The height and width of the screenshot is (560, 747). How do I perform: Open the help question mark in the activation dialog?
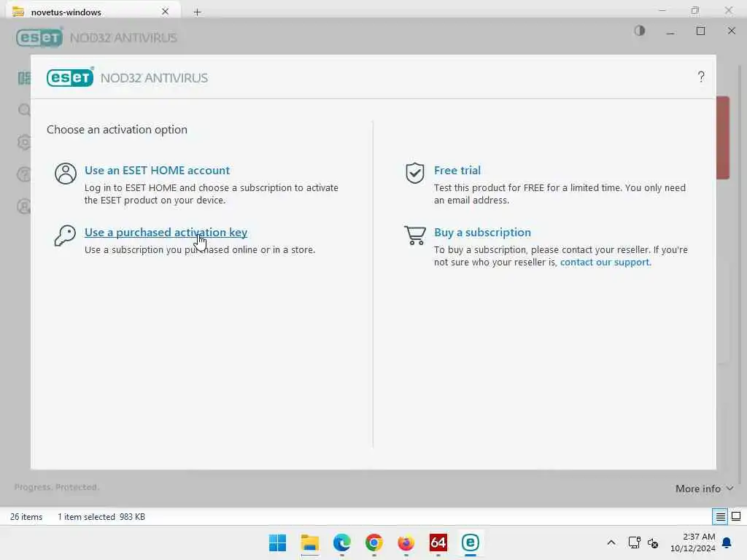pyautogui.click(x=701, y=77)
